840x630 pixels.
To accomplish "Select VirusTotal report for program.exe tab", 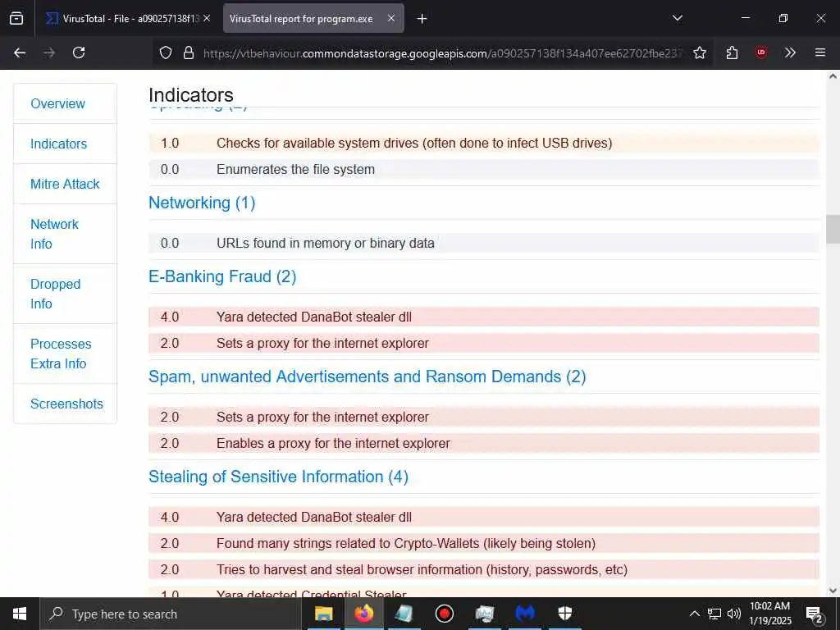I will tap(313, 19).
